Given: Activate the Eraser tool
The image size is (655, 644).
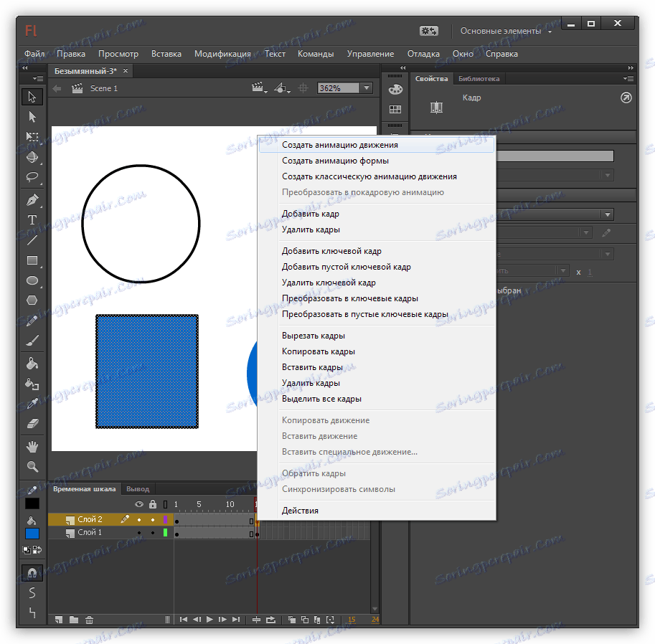Looking at the screenshot, I should click(x=32, y=424).
